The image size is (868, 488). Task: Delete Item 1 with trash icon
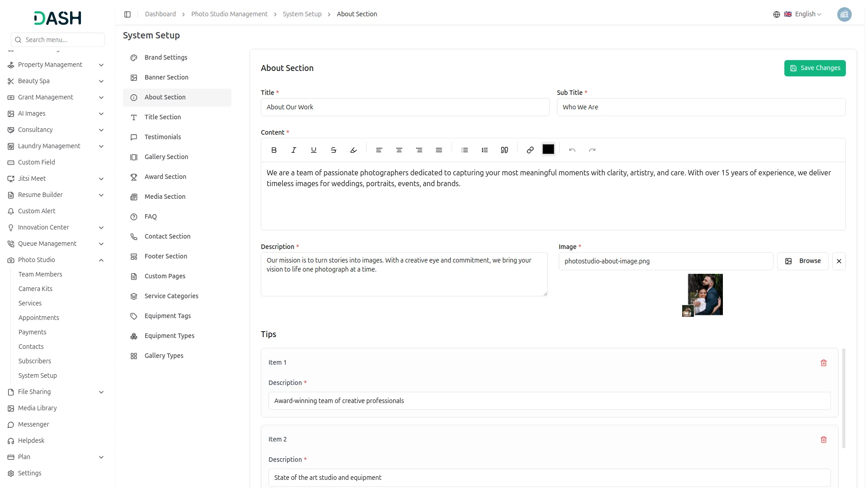823,363
